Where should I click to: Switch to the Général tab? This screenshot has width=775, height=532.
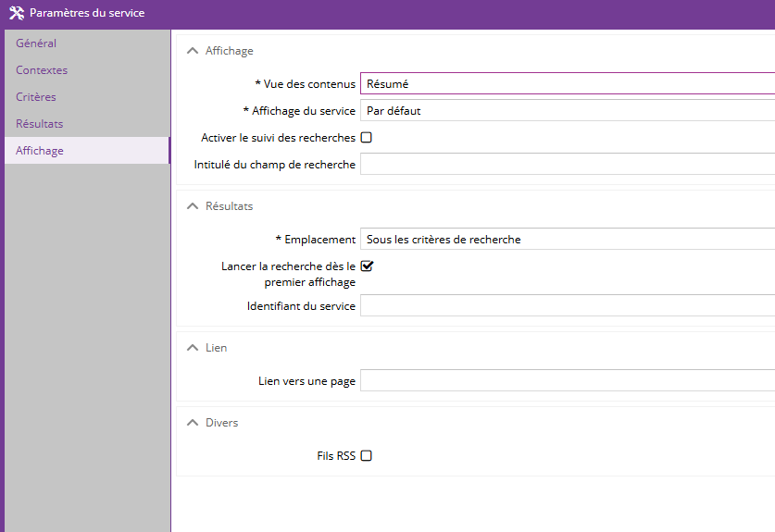coord(36,43)
